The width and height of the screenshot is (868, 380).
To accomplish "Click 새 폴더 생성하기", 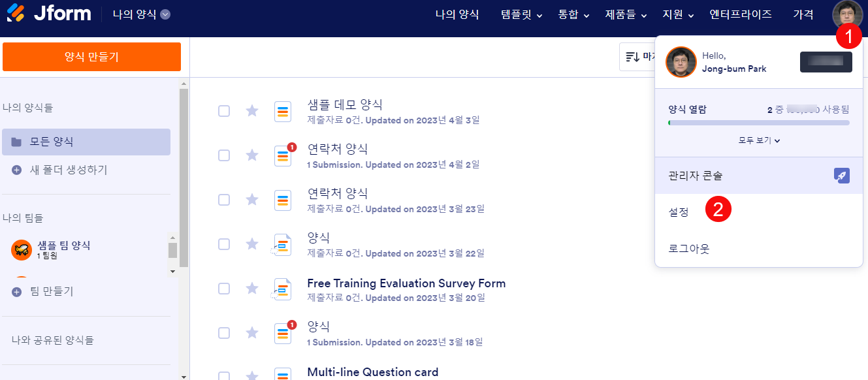I will coord(69,170).
